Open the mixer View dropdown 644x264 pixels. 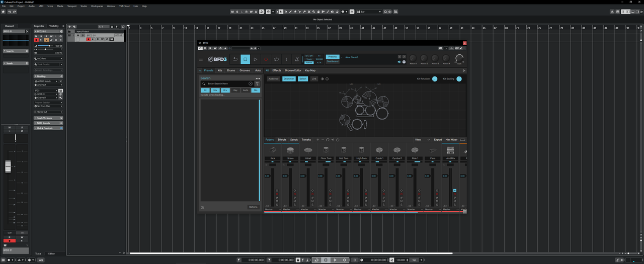click(423, 140)
